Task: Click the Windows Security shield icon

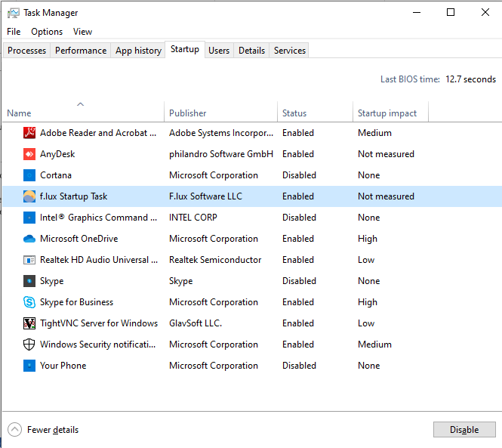Action: [x=29, y=344]
